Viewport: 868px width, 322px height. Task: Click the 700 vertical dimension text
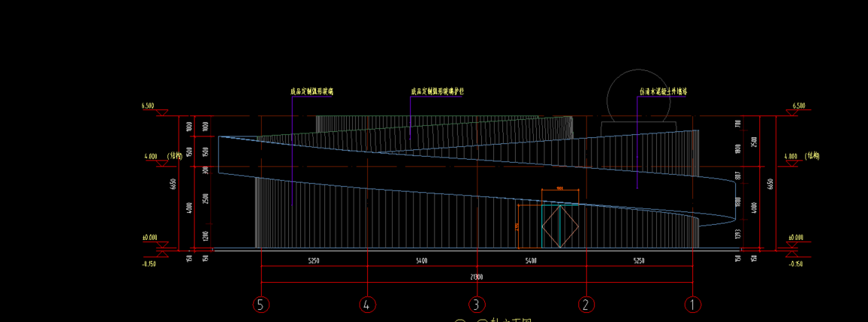tap(737, 124)
